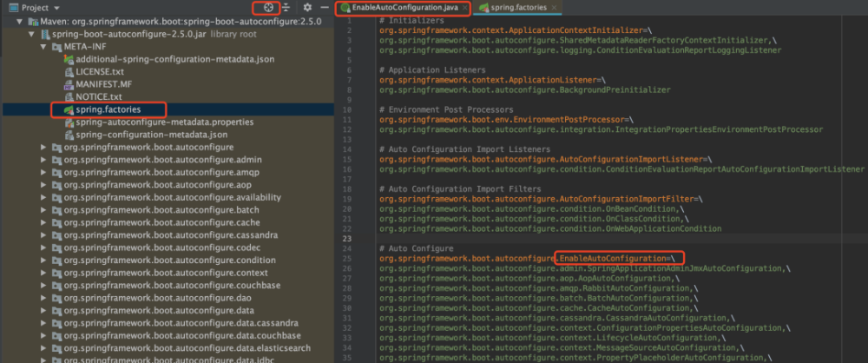Expand the autoconfigure.cache package

pos(43,222)
